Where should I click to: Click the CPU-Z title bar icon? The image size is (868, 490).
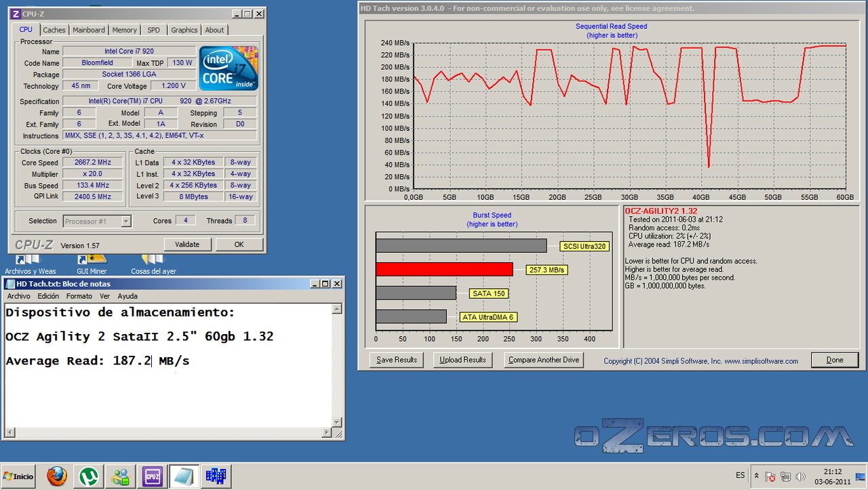[x=16, y=14]
